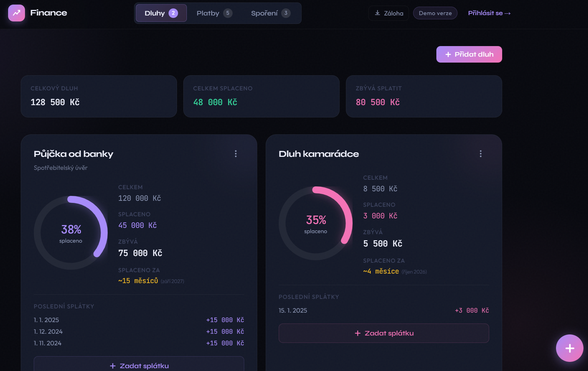
Task: Click the Půjčka od banky card title
Action: [74, 154]
